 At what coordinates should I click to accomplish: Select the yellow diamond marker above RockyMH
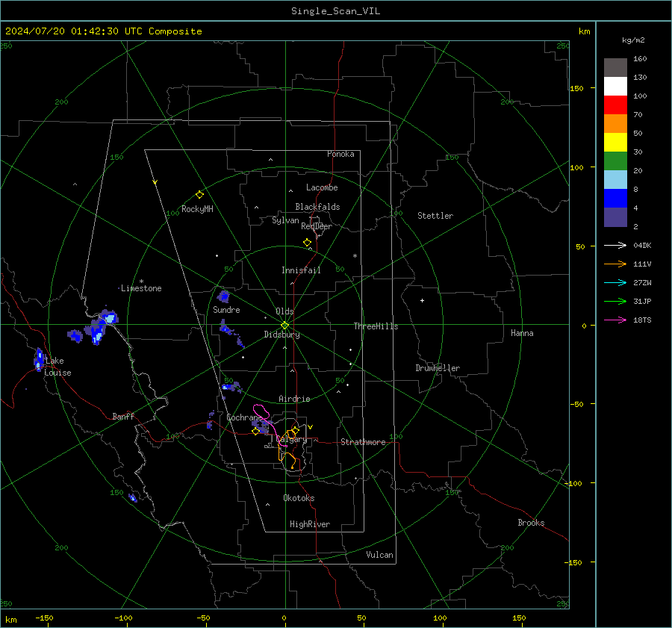[x=199, y=195]
